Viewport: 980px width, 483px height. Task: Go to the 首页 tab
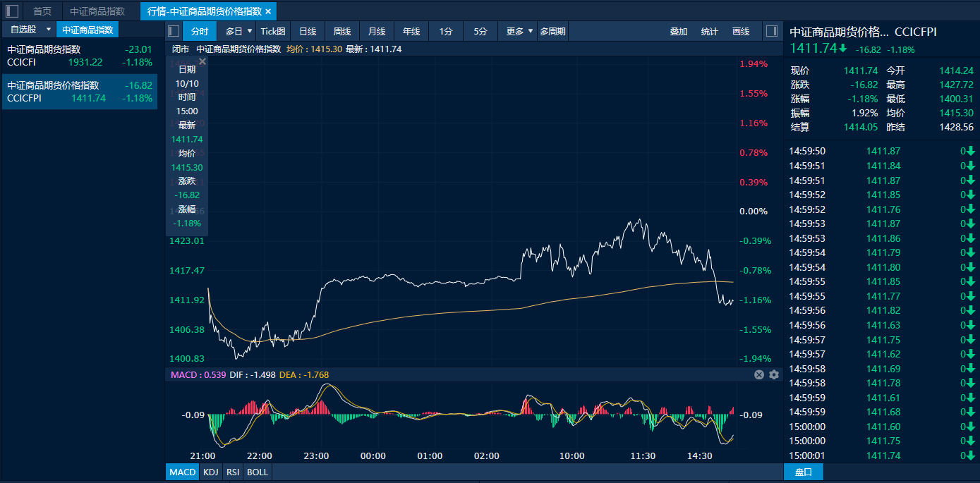click(42, 11)
